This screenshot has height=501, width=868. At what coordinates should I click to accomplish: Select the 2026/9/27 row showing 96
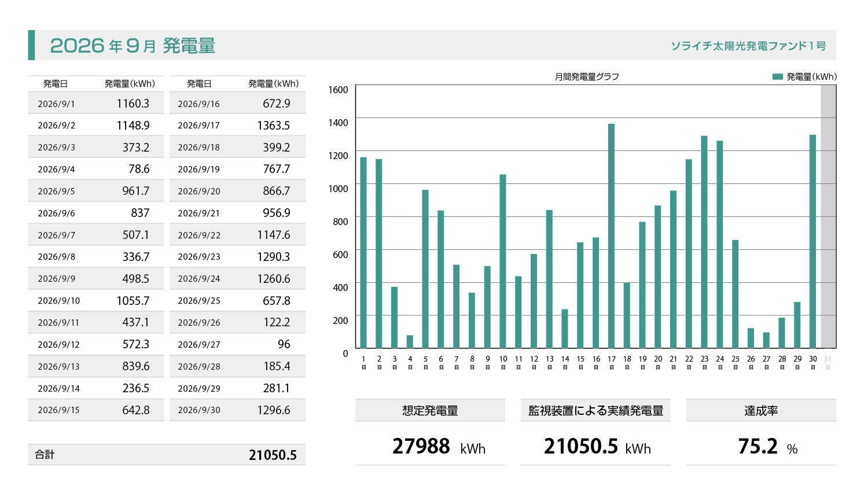coord(237,344)
